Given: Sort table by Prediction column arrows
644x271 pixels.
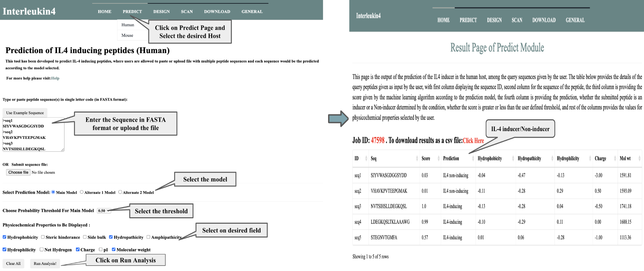Looking at the screenshot, I should point(473,158).
